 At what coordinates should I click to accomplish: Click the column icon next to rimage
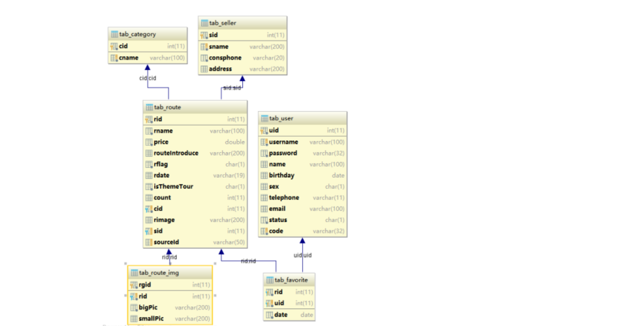[x=149, y=220]
